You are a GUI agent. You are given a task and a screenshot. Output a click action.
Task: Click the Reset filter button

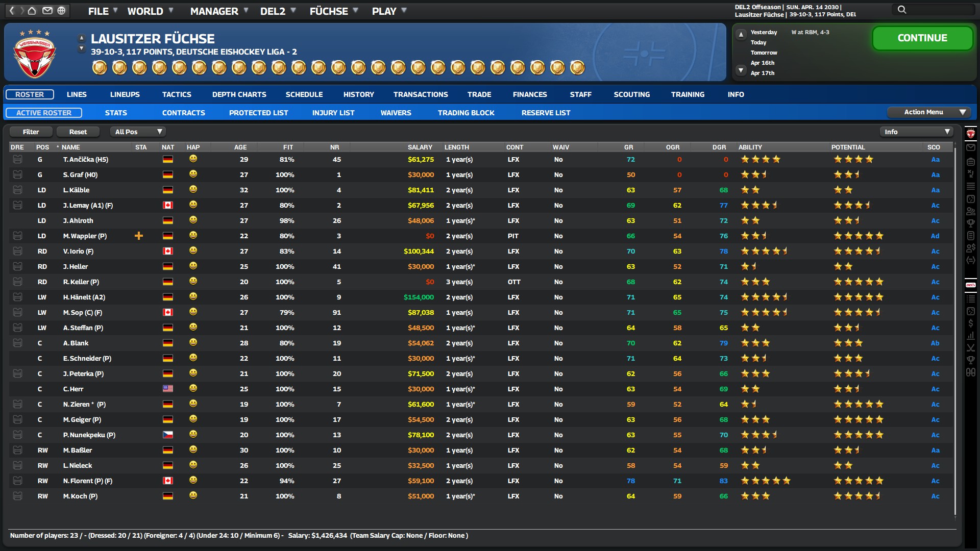click(78, 132)
